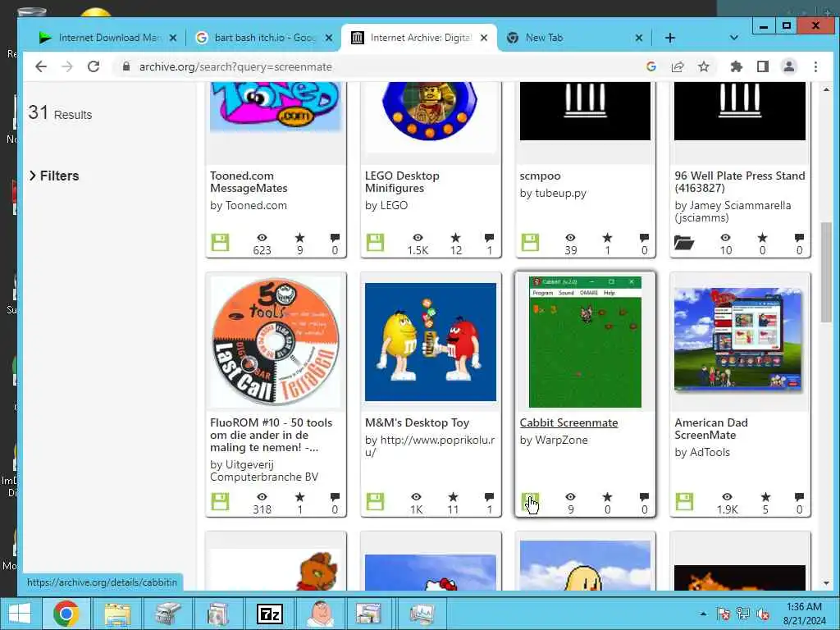840x630 pixels.
Task: Click the American Dad desktop thumbnail
Action: (739, 340)
